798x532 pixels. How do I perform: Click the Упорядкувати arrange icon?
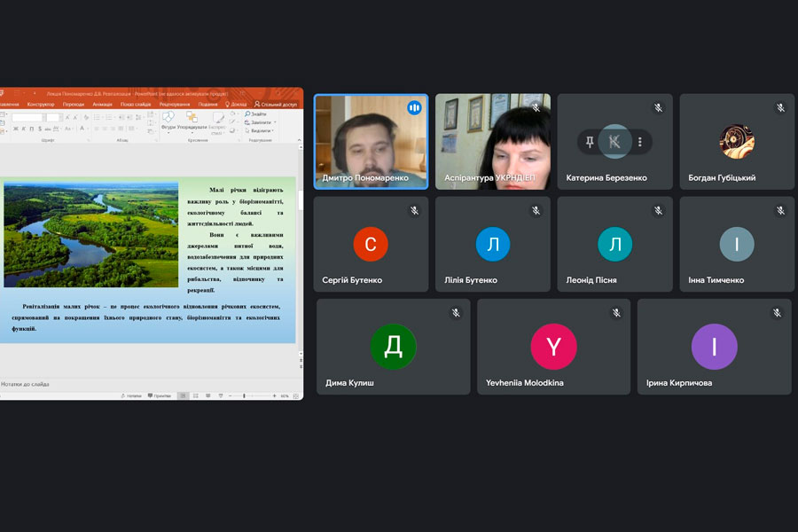click(x=192, y=120)
